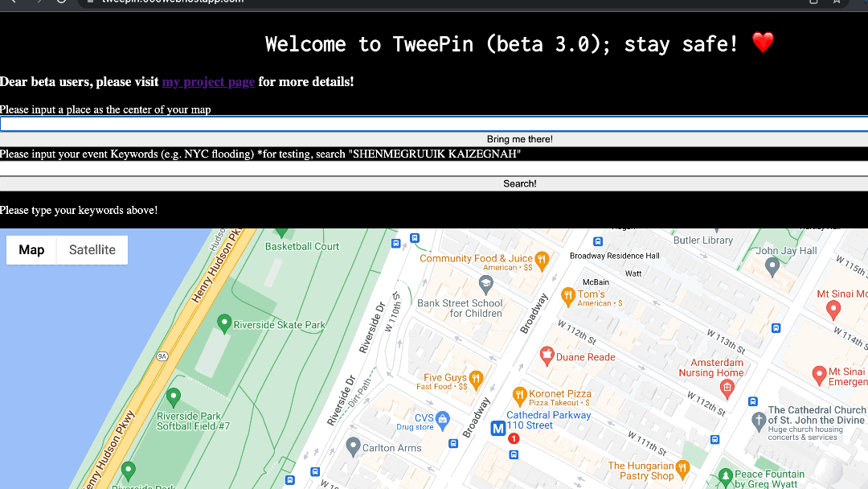Focus the map center place input field
Image resolution: width=868 pixels, height=489 pixels.
click(x=434, y=124)
